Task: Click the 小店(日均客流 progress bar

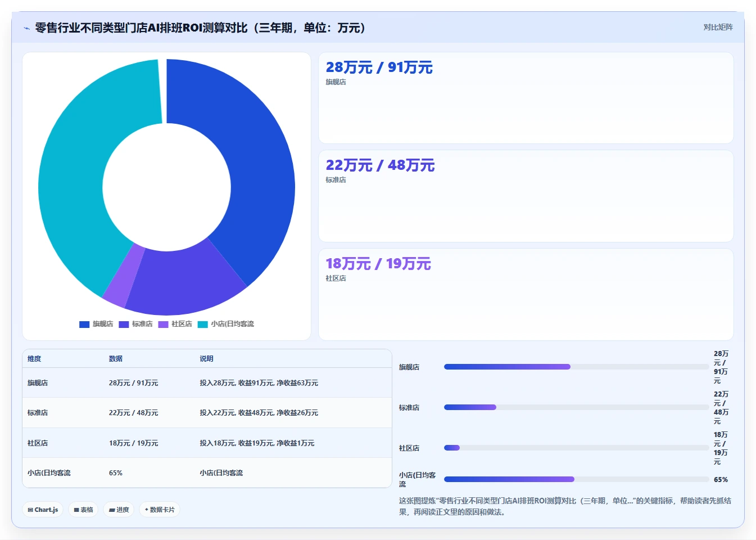Action: point(576,479)
